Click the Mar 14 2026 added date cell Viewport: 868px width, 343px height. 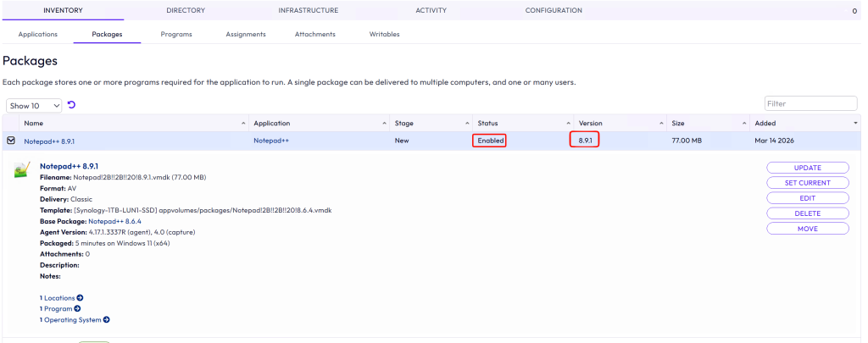774,141
